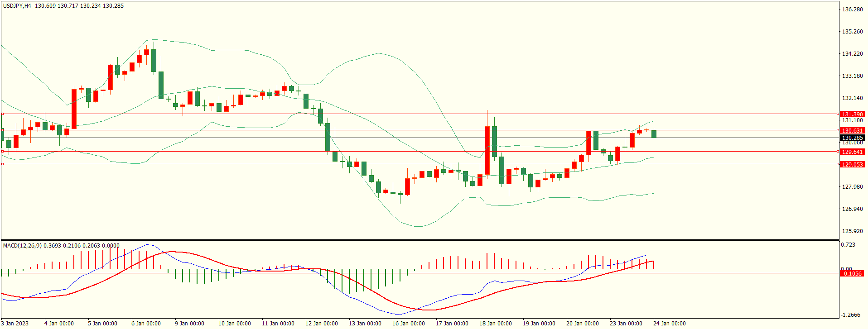Click the 18 Jan 00:00 date on time axis
Image resolution: width=868 pixels, height=329 pixels.
tap(495, 324)
